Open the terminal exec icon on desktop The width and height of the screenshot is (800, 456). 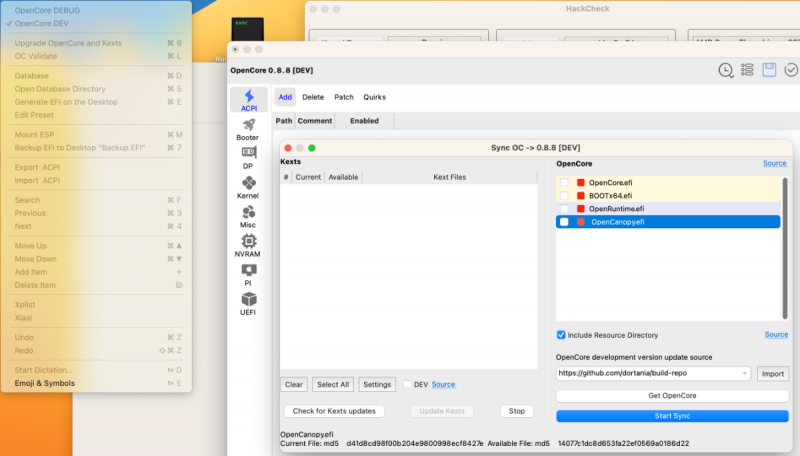(x=247, y=30)
